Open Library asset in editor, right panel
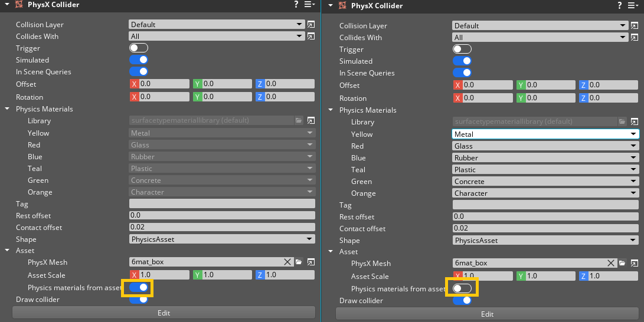The width and height of the screenshot is (644, 322). click(635, 122)
